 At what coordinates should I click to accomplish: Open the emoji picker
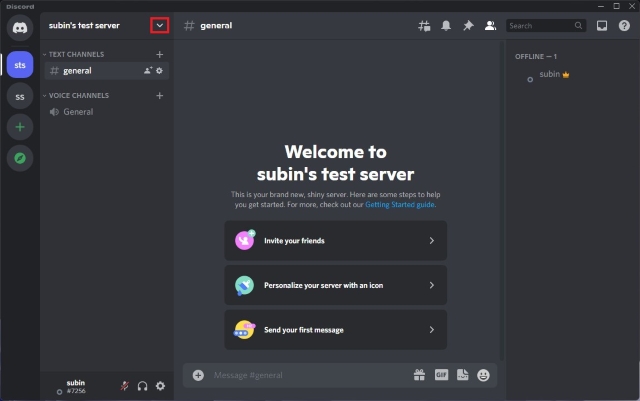tap(484, 375)
